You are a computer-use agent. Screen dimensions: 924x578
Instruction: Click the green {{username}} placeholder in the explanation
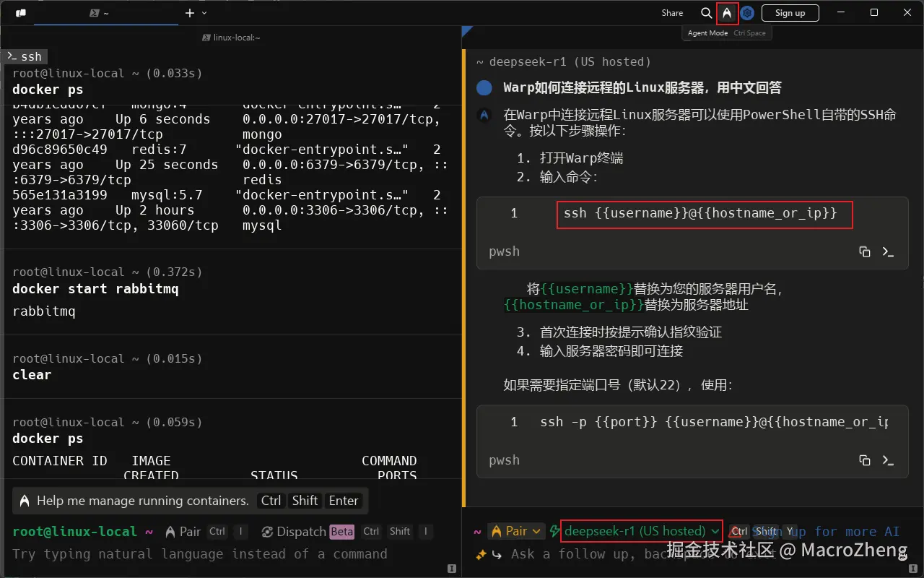pyautogui.click(x=587, y=289)
